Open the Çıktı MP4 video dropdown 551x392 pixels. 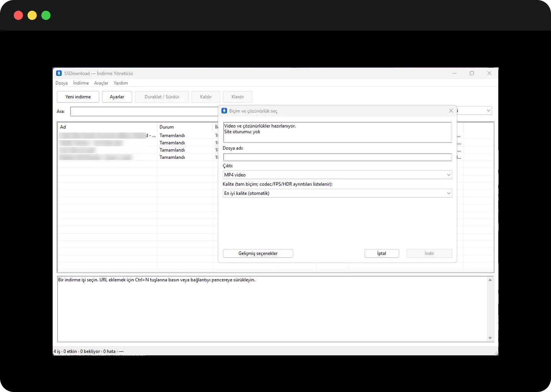tap(337, 175)
